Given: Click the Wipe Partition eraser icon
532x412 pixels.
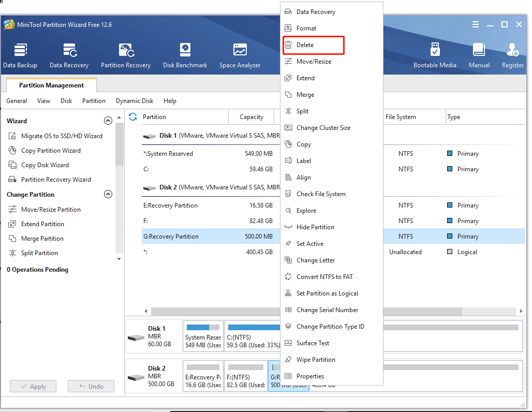Looking at the screenshot, I should (288, 359).
